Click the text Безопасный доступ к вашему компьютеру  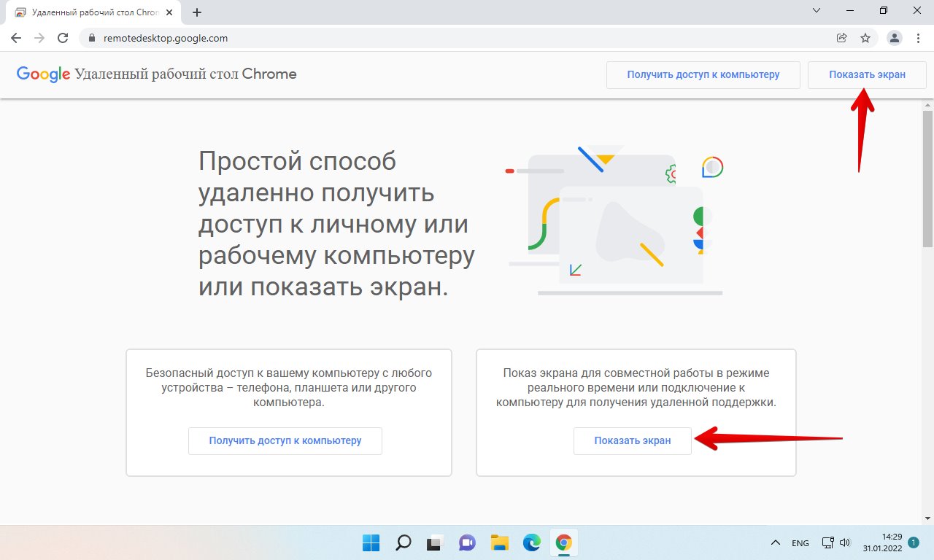pos(289,387)
